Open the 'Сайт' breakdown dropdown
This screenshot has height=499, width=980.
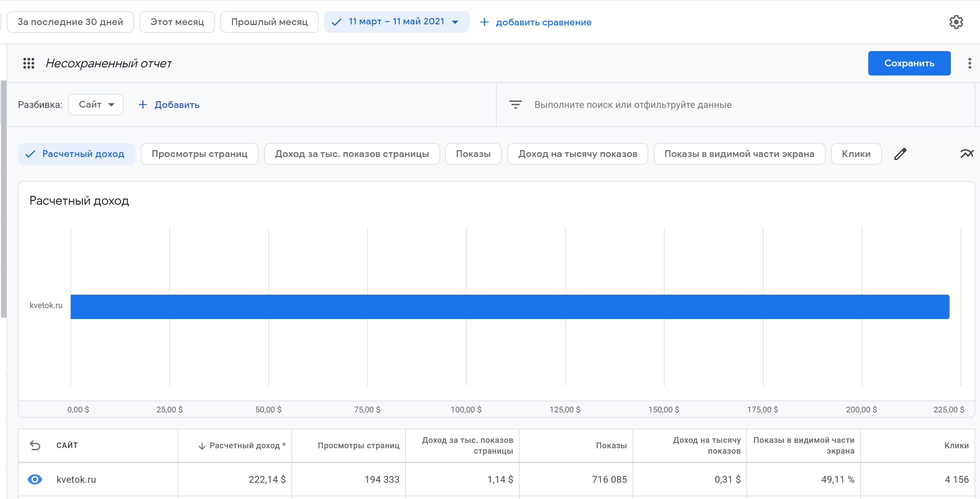96,105
